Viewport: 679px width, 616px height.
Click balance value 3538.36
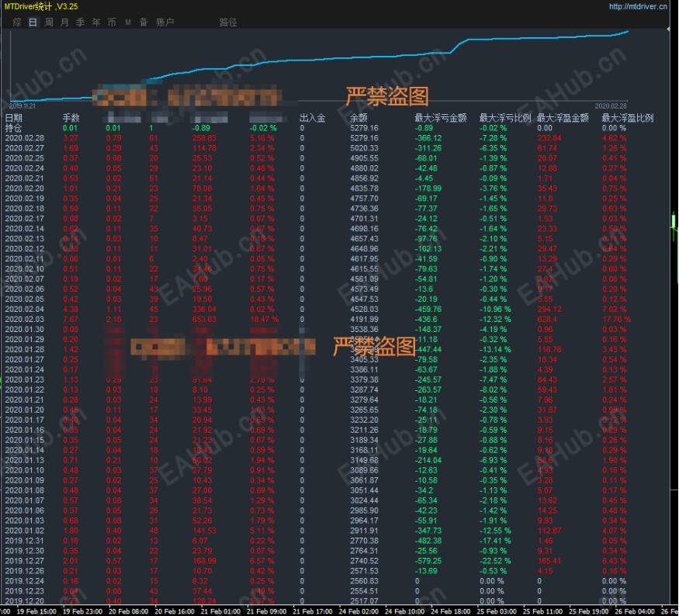[x=364, y=330]
